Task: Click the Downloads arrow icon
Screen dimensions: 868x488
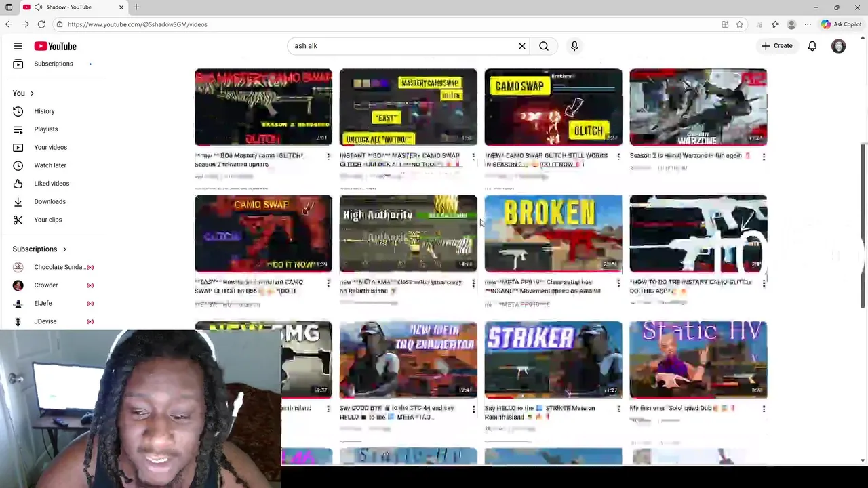Action: pos(18,201)
